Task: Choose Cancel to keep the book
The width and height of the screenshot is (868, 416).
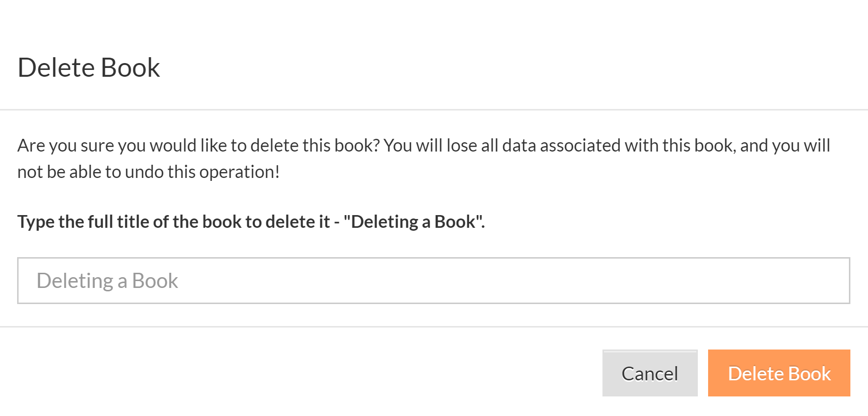Action: (x=649, y=373)
